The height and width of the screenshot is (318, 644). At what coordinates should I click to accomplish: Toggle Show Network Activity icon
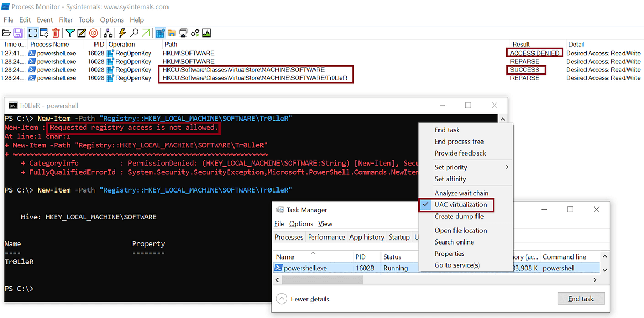(x=184, y=32)
